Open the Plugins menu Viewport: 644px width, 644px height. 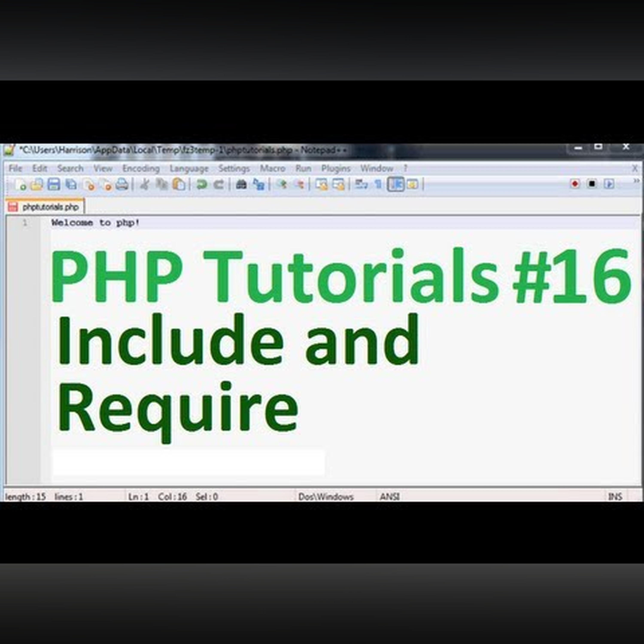pyautogui.click(x=336, y=169)
